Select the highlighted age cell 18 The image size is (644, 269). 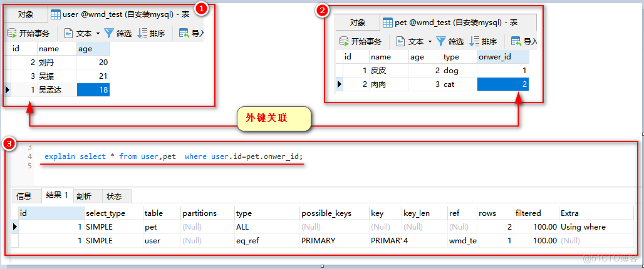(x=93, y=90)
